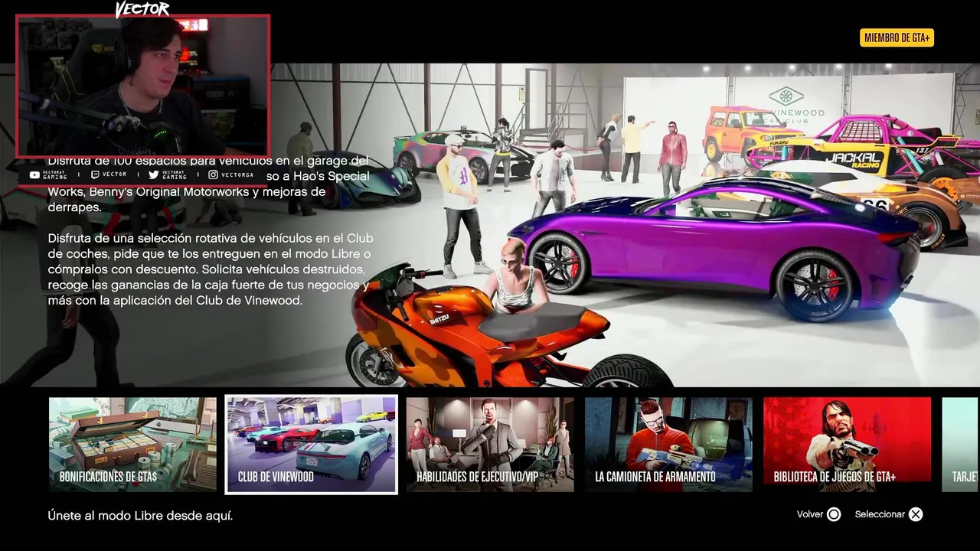The width and height of the screenshot is (980, 551).
Task: Select the Club de Vinewood card
Action: tap(312, 445)
